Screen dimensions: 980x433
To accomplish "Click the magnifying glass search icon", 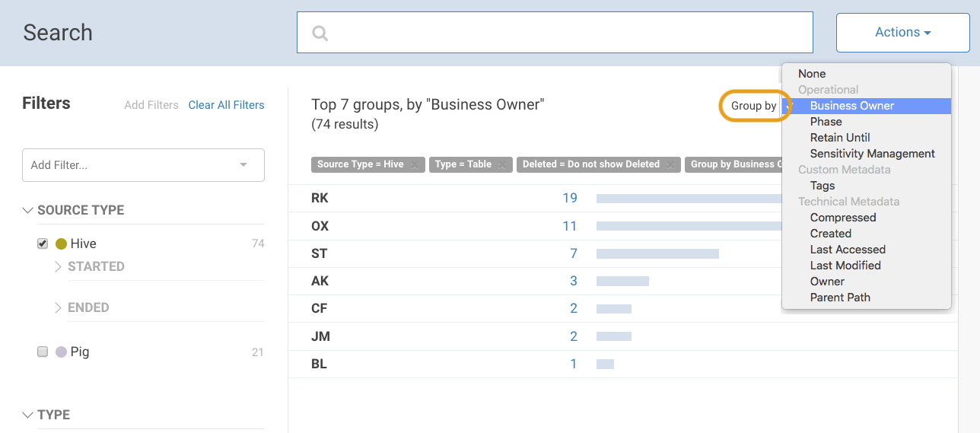I will coord(320,33).
